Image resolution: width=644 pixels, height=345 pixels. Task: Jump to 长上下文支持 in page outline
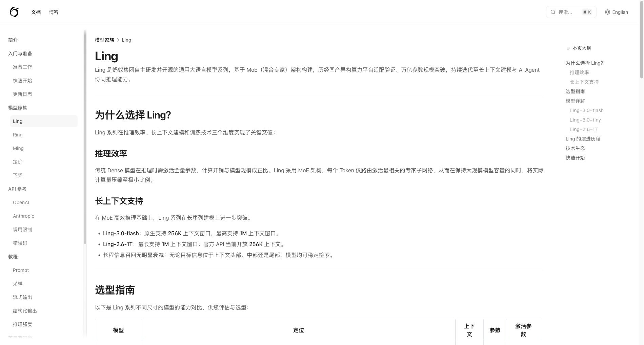point(584,82)
